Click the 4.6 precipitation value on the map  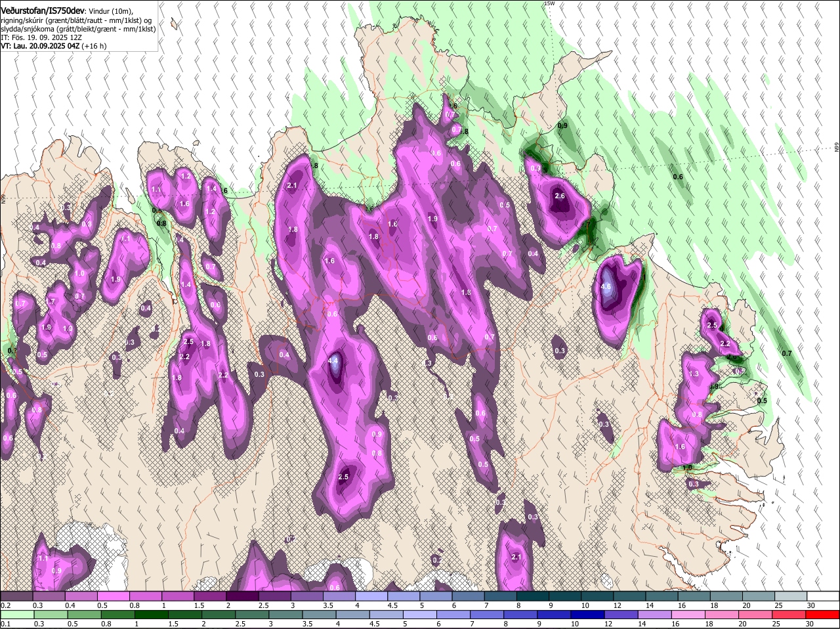pyautogui.click(x=606, y=286)
